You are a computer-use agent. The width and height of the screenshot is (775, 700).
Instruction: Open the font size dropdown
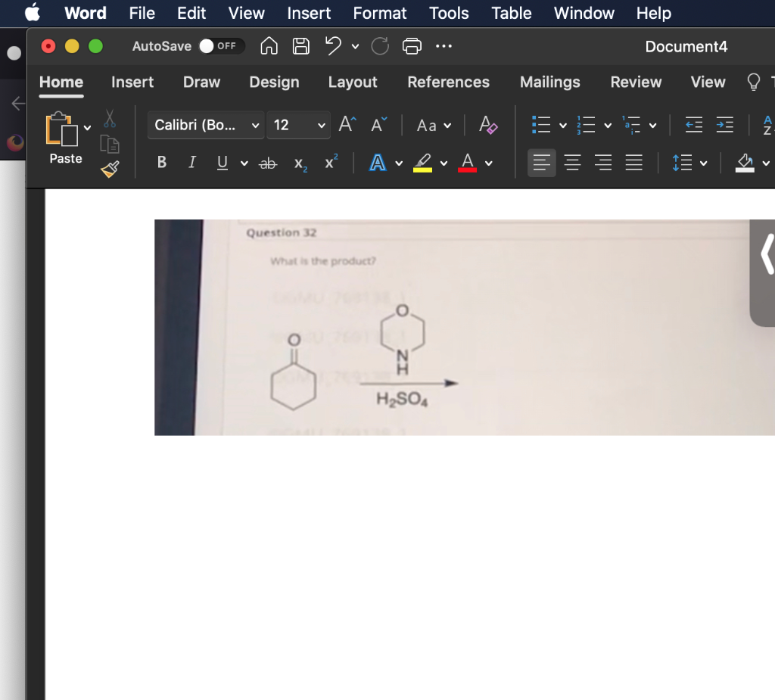(x=298, y=125)
